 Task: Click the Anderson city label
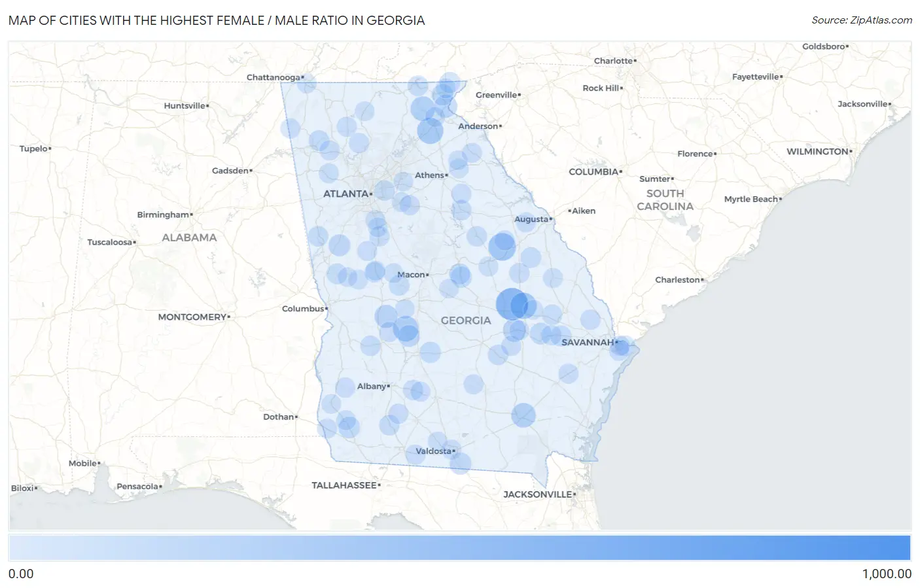tap(478, 126)
